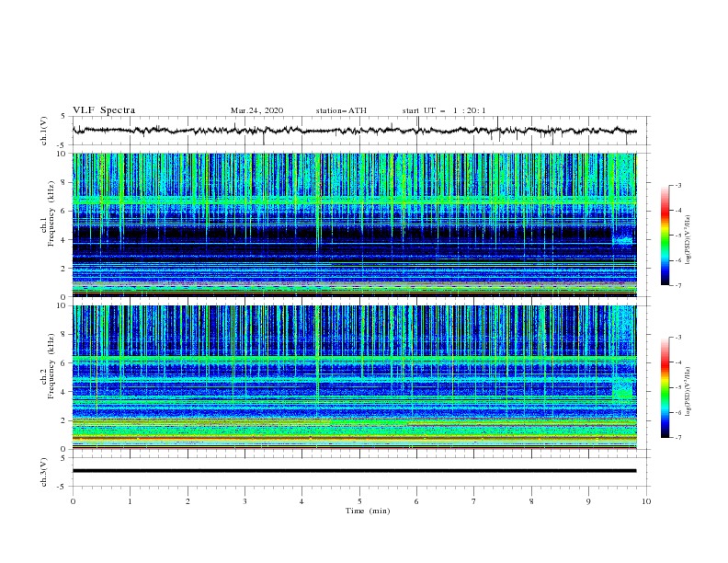The width and height of the screenshot is (728, 563).
Task: Click the "-5" tick on ch.3(V) axis
Action: point(62,487)
